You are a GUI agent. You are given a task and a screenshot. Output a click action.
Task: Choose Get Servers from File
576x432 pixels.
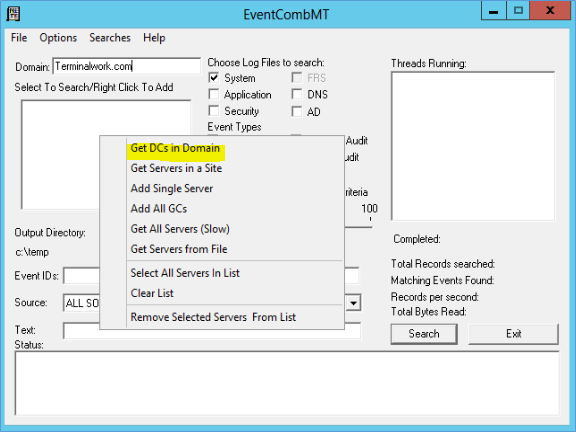click(179, 249)
